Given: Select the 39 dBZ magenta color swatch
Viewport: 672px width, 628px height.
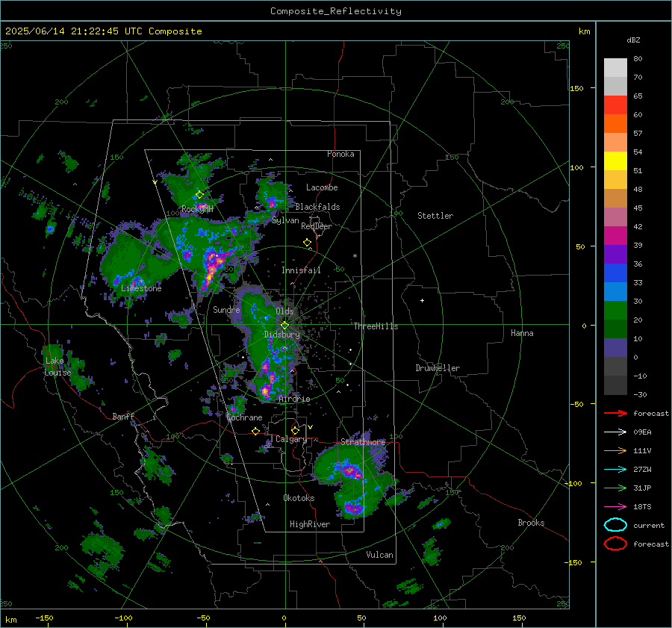Looking at the screenshot, I should [x=615, y=236].
